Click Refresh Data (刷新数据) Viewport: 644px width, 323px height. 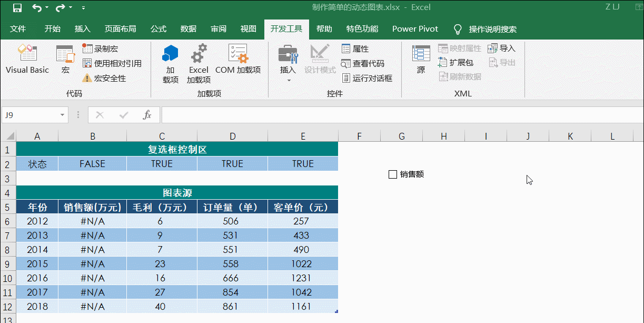point(460,76)
